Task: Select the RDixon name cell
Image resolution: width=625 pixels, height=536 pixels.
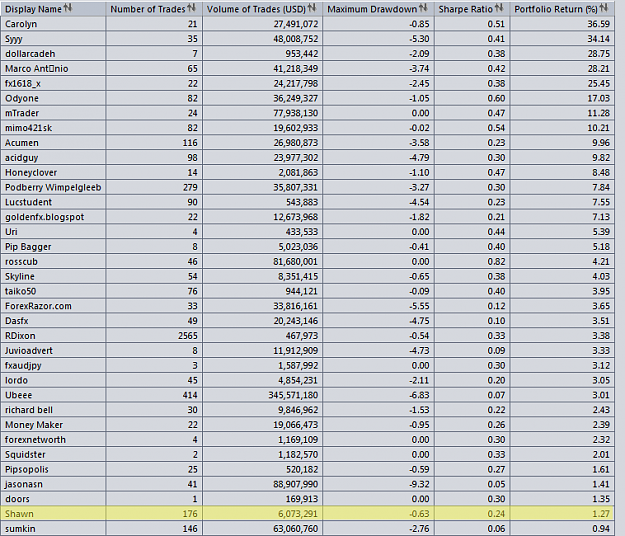Action: point(54,336)
